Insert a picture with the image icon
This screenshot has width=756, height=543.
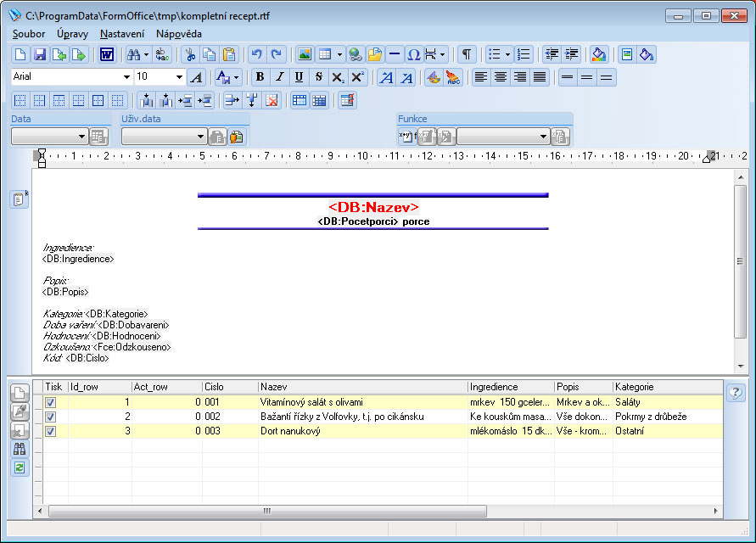(x=305, y=54)
